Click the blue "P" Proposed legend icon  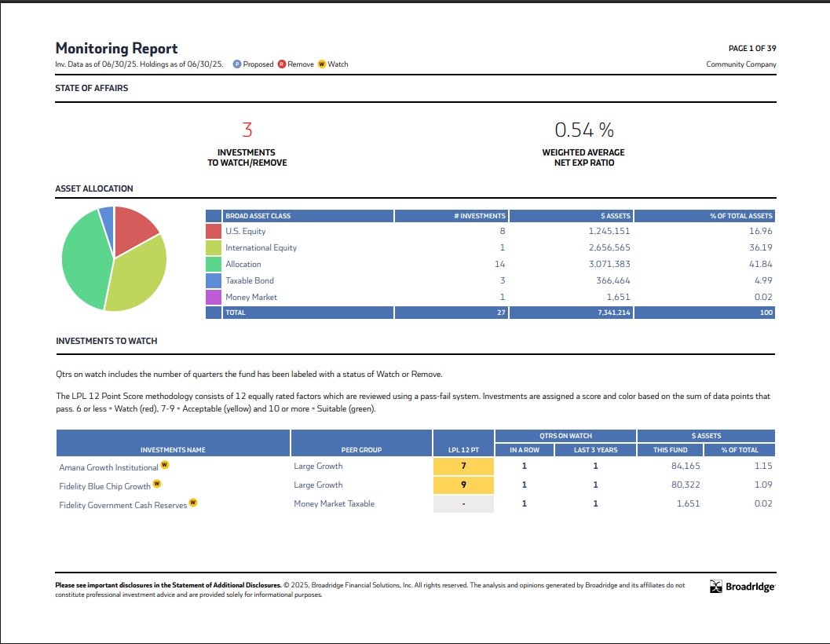[236, 64]
